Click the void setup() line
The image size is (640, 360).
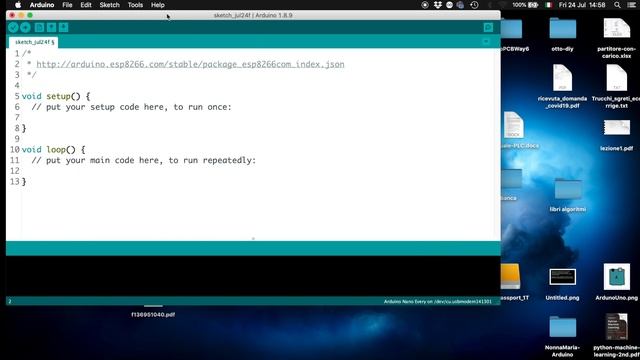click(56, 96)
